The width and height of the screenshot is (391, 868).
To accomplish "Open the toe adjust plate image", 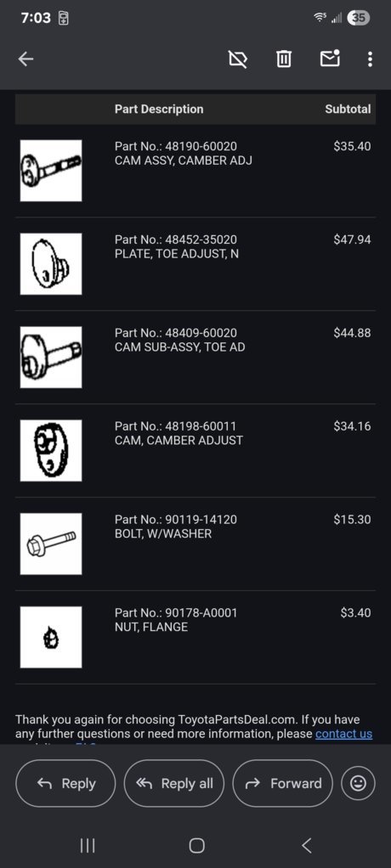I will pos(51,263).
